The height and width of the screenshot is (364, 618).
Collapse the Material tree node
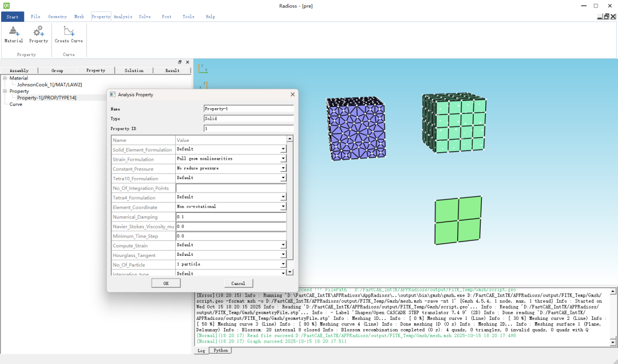(x=5, y=78)
